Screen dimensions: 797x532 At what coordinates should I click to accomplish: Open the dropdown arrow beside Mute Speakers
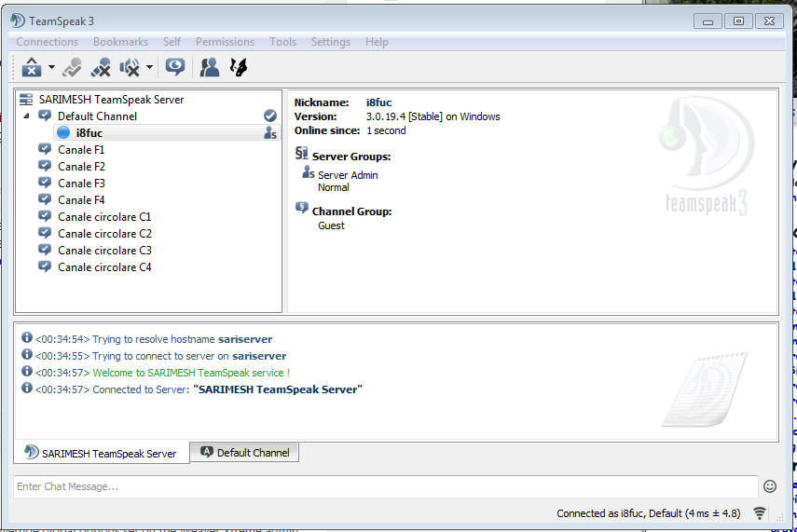pos(149,67)
